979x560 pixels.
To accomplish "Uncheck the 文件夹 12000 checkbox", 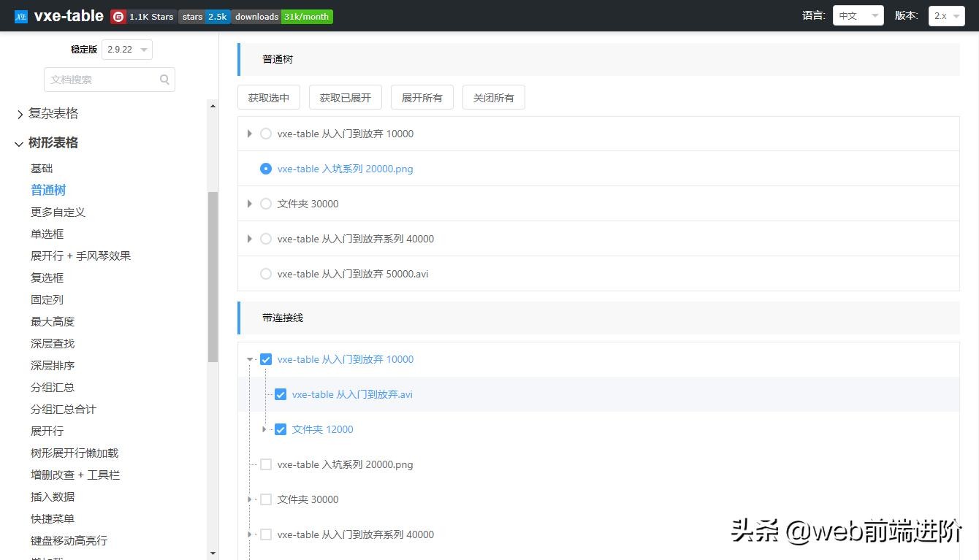I will [x=281, y=429].
